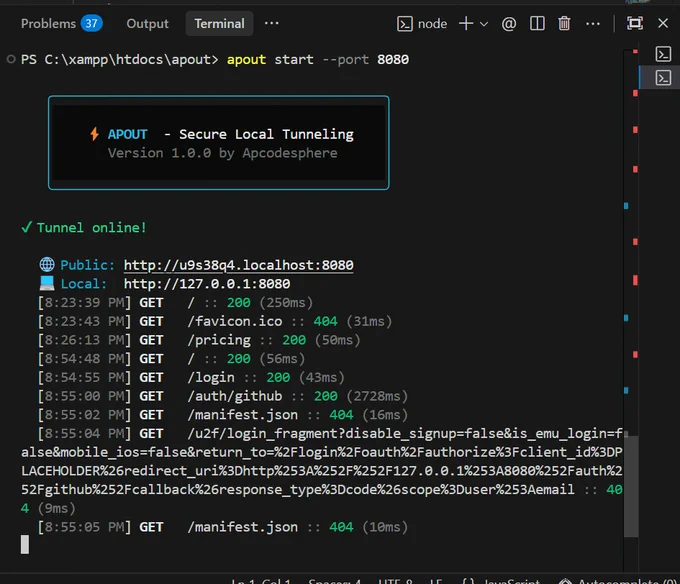
Task: Click the terminal cursor block
Action: point(25,545)
